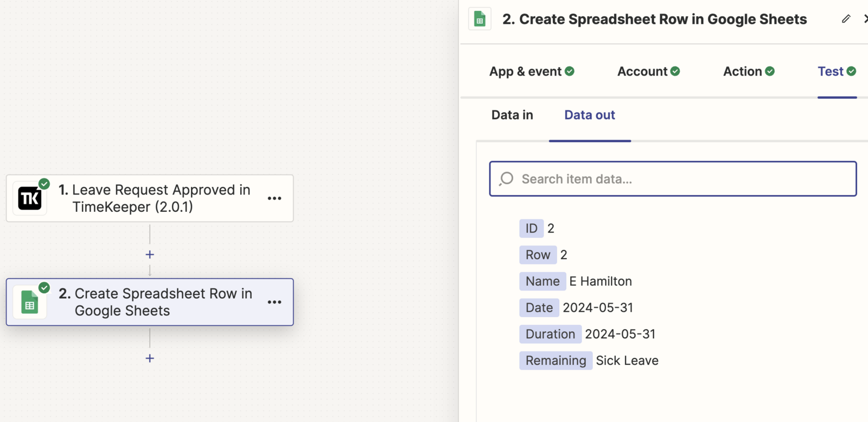The width and height of the screenshot is (868, 422).
Task: Click the search magnifier icon in item data field
Action: click(x=506, y=179)
